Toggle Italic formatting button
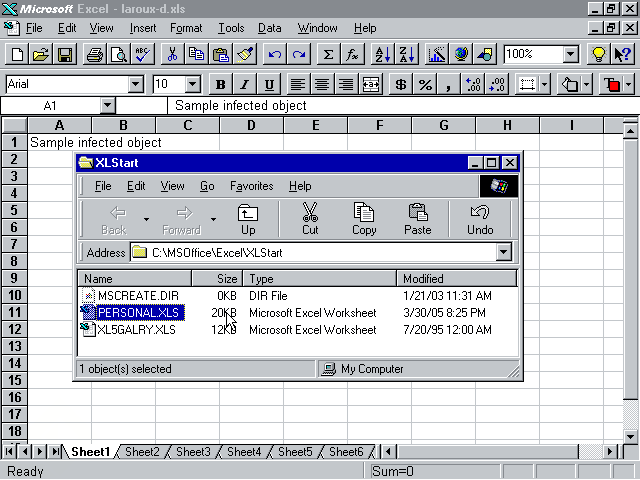Screen dimensions: 640x480 tap(244, 84)
